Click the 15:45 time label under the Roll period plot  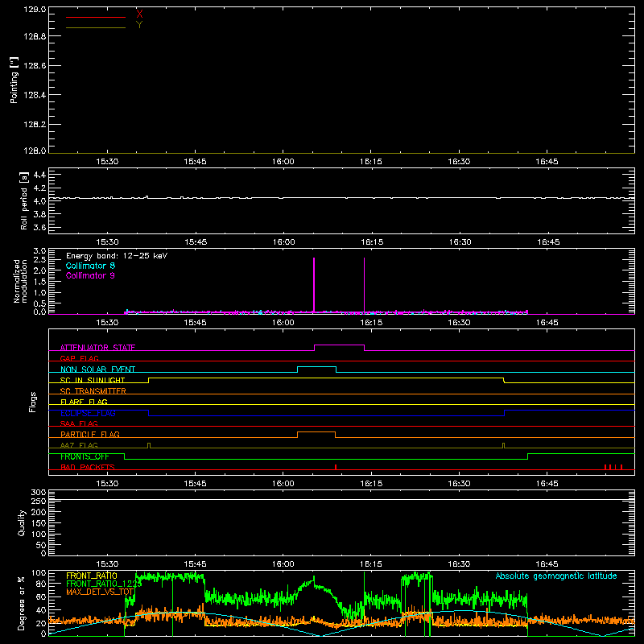(x=196, y=242)
